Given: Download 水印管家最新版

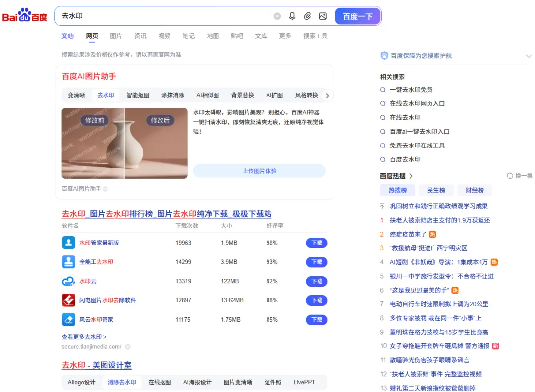Looking at the screenshot, I should pyautogui.click(x=317, y=243).
